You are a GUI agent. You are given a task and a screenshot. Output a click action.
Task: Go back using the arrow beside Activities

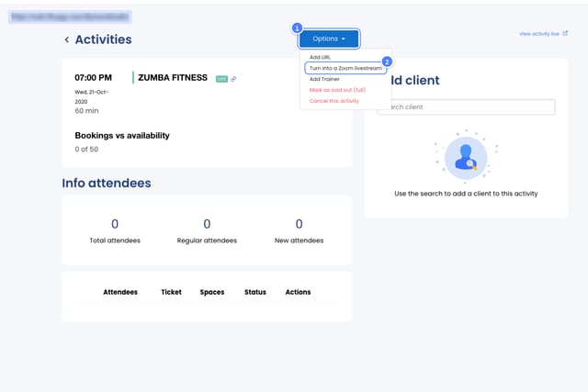pyautogui.click(x=67, y=39)
